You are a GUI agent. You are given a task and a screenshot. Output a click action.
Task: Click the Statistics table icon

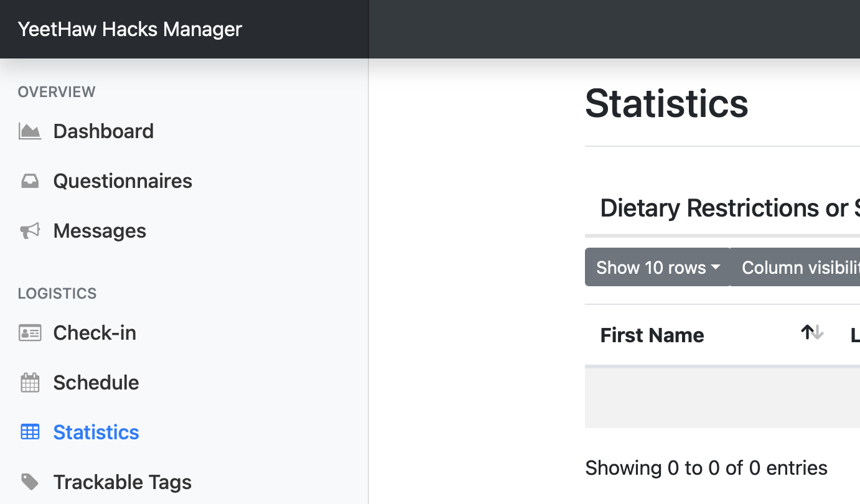pos(30,432)
